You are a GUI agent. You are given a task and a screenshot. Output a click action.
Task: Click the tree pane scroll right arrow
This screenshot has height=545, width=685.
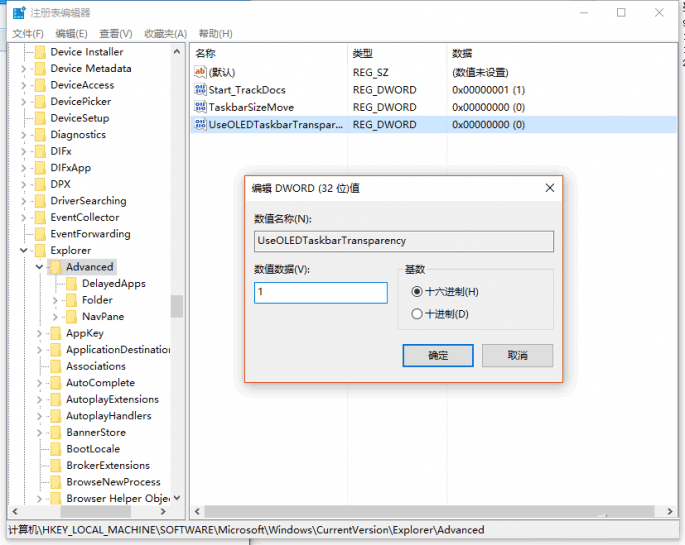click(163, 511)
